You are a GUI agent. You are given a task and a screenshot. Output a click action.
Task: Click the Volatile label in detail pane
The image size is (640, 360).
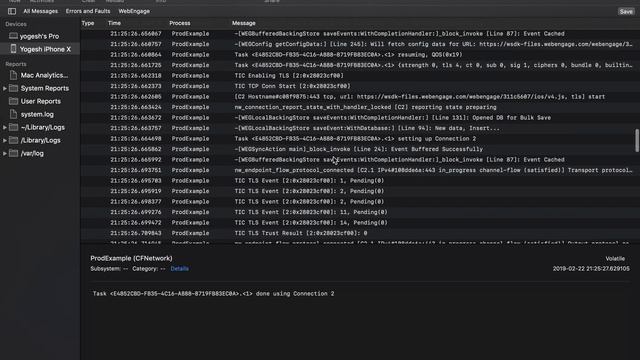(615, 258)
